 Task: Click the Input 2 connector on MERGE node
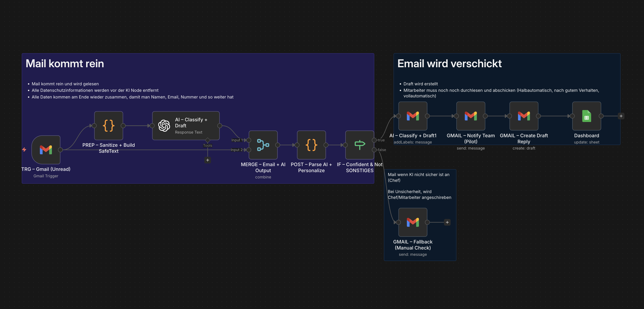click(249, 150)
